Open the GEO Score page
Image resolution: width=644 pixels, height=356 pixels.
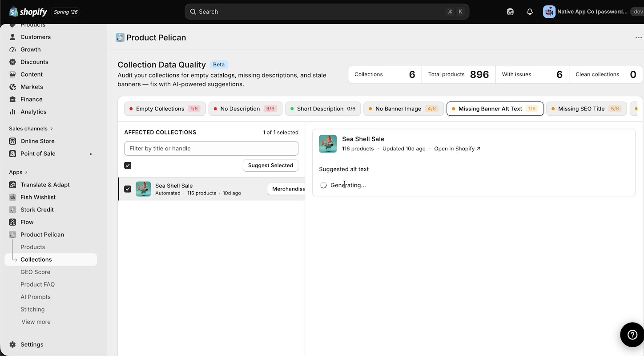pos(35,272)
